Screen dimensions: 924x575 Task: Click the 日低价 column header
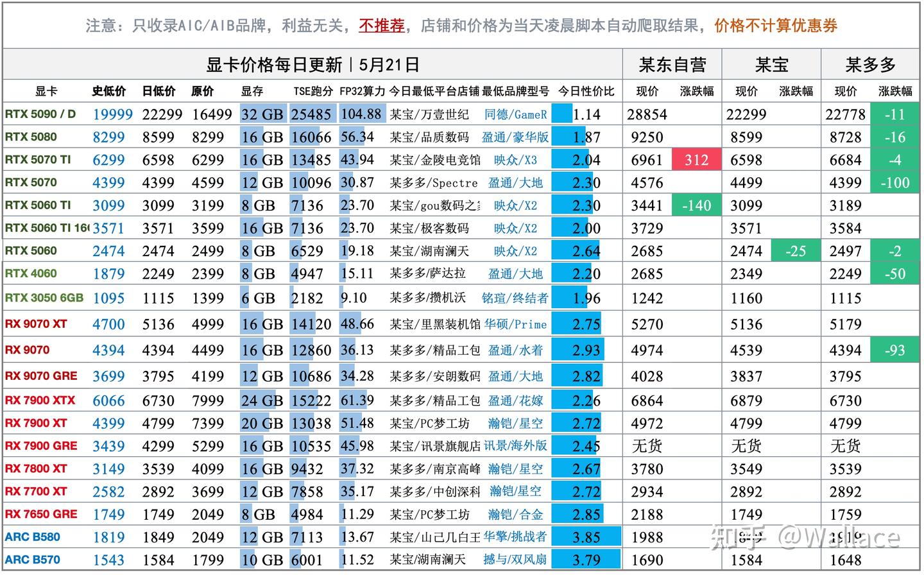click(x=158, y=91)
